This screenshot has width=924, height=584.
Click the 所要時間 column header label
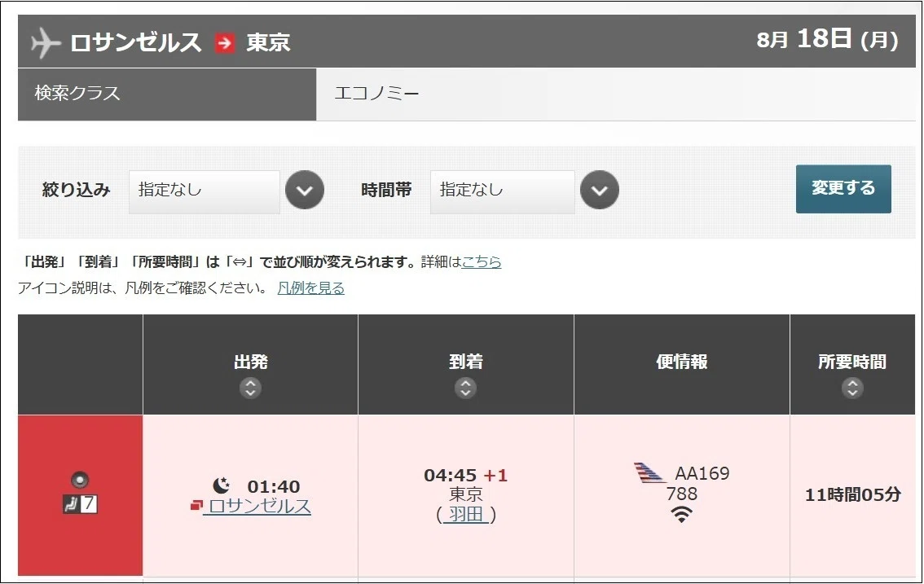(852, 362)
